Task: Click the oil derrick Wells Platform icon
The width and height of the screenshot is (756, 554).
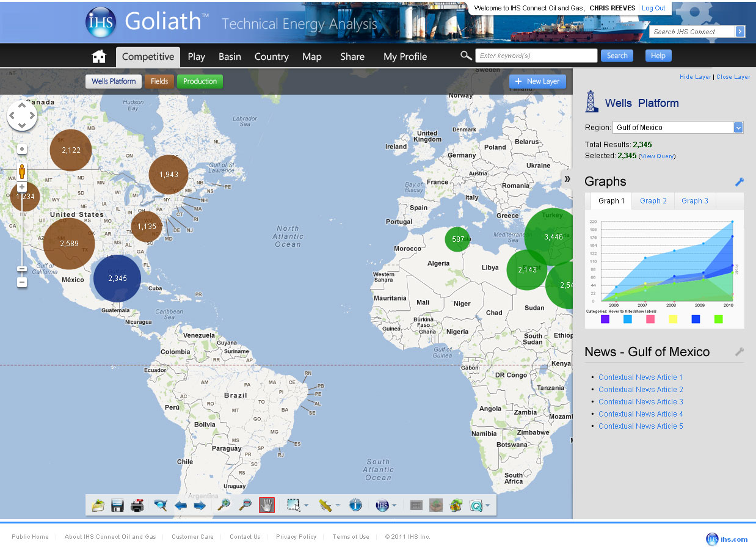Action: tap(592, 101)
